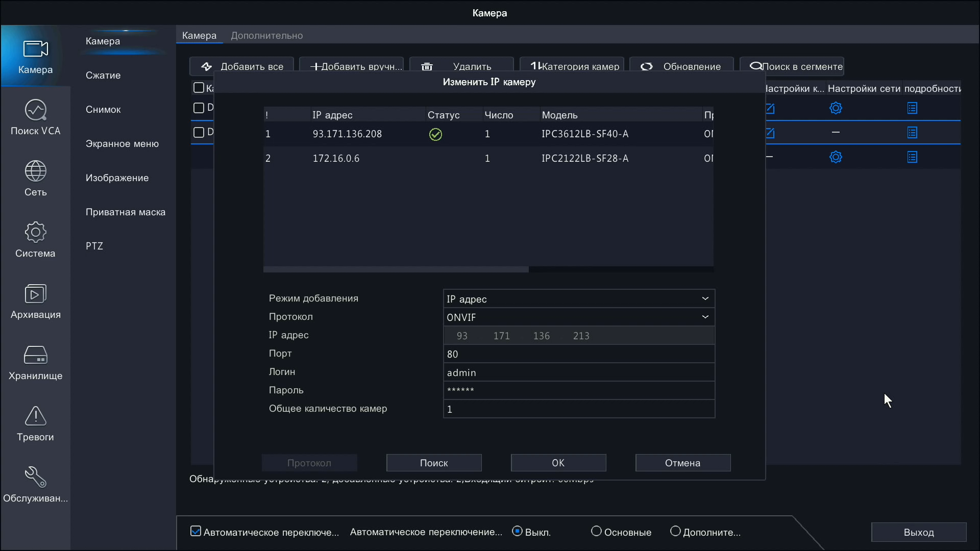Select the Дополните... radio button
The height and width of the screenshot is (551, 980).
(x=675, y=531)
